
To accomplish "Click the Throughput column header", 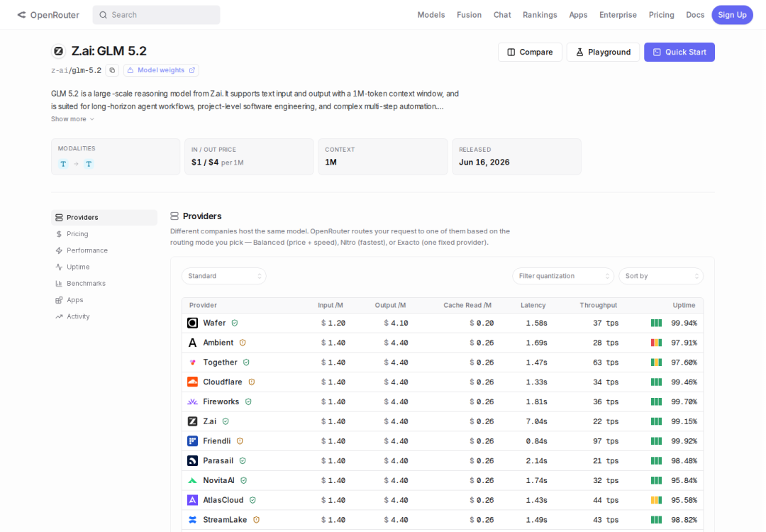I will pyautogui.click(x=599, y=305).
